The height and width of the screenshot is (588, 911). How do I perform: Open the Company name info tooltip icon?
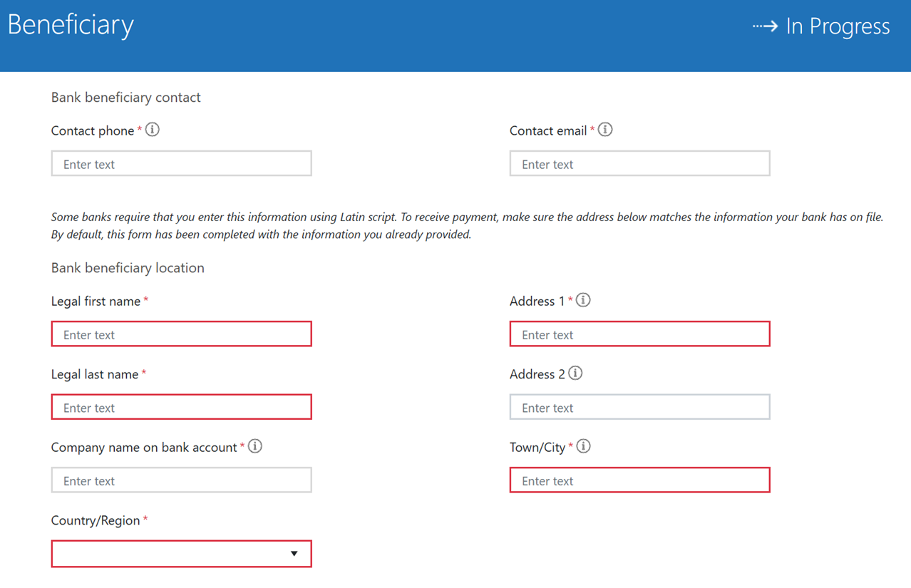255,446
